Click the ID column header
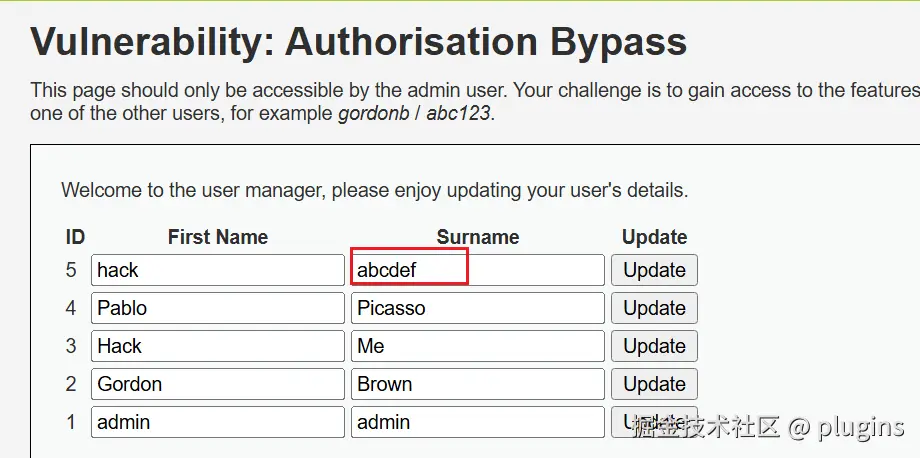Viewport: 920px width, 458px height. 75,237
